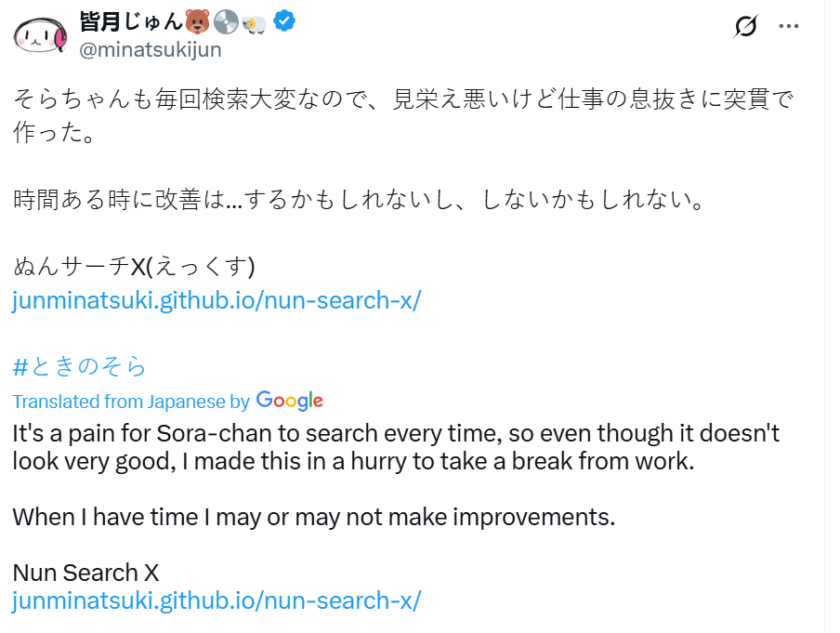
Task: Click the "Nun Search X" text
Action: tap(86, 573)
